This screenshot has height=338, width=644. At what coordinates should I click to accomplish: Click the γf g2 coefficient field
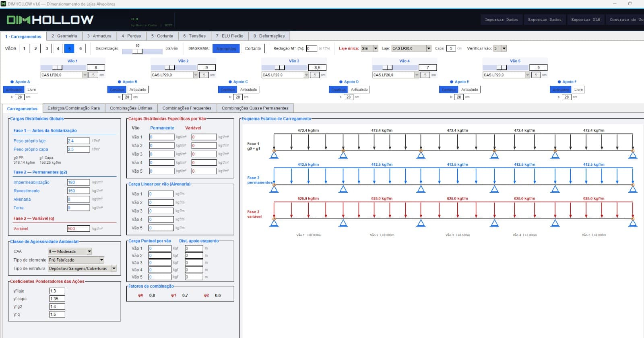pos(57,307)
